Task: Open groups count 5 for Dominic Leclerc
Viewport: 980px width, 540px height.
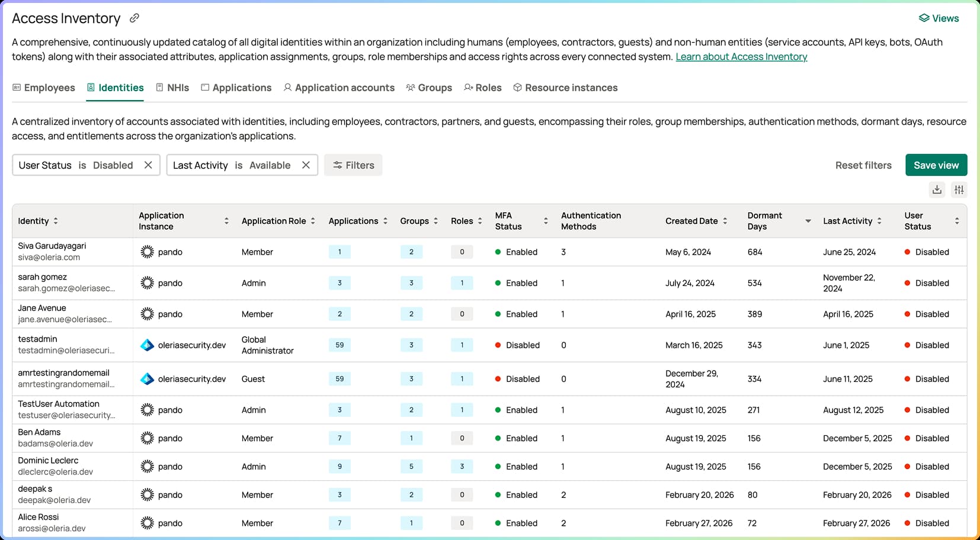Action: (x=411, y=467)
